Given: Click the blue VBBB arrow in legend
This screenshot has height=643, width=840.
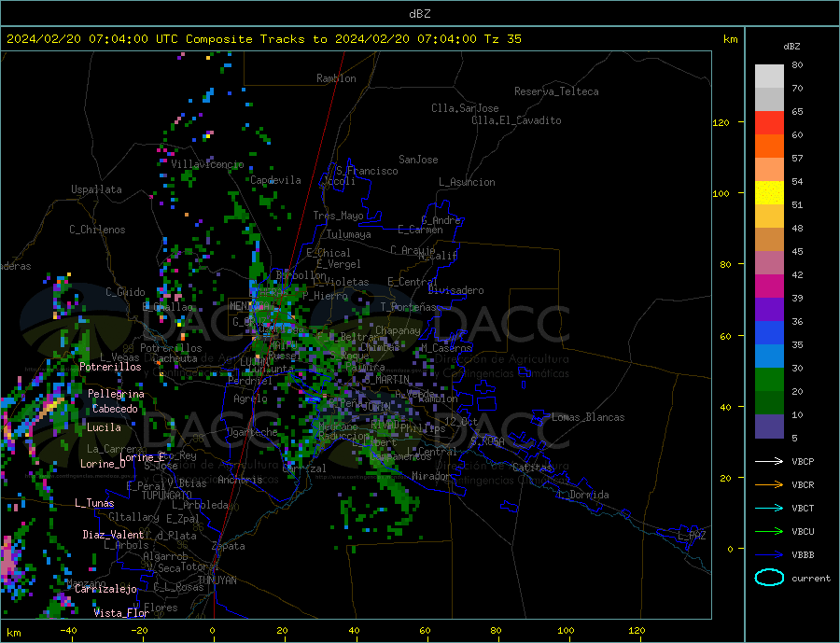Looking at the screenshot, I should 770,554.
